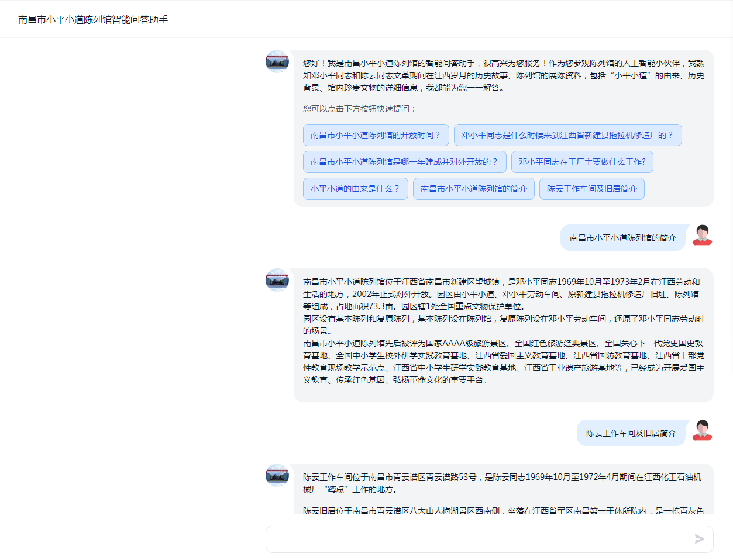733x560 pixels.
Task: Click the bot avatar beside the 陈云工作车间 reply
Action: [x=277, y=475]
